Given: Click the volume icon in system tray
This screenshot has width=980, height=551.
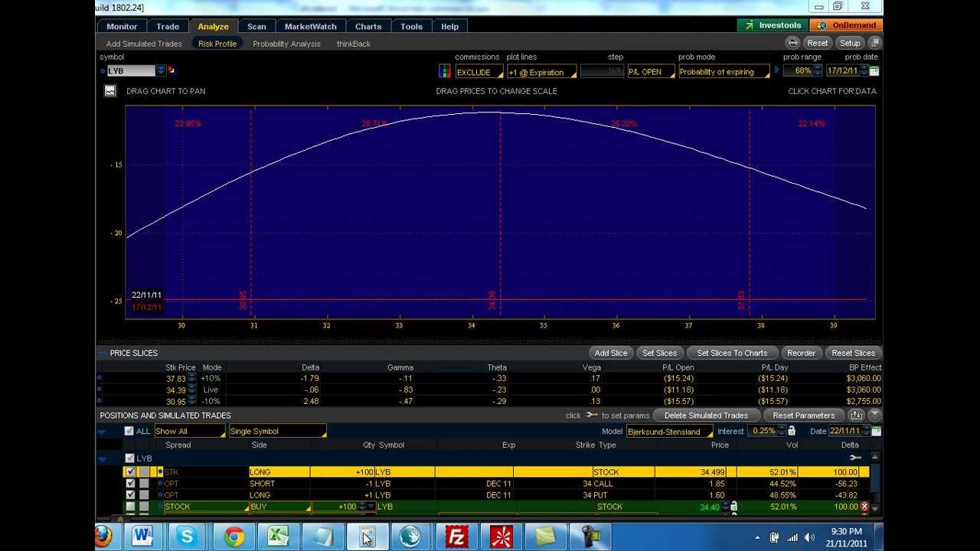Looking at the screenshot, I should (x=809, y=538).
